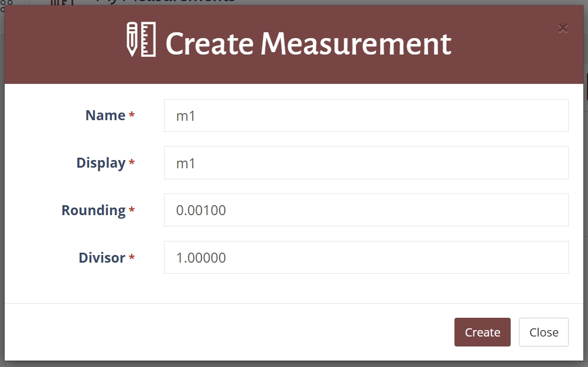The width and height of the screenshot is (588, 367).
Task: Click the Divisor field label
Action: click(x=101, y=257)
